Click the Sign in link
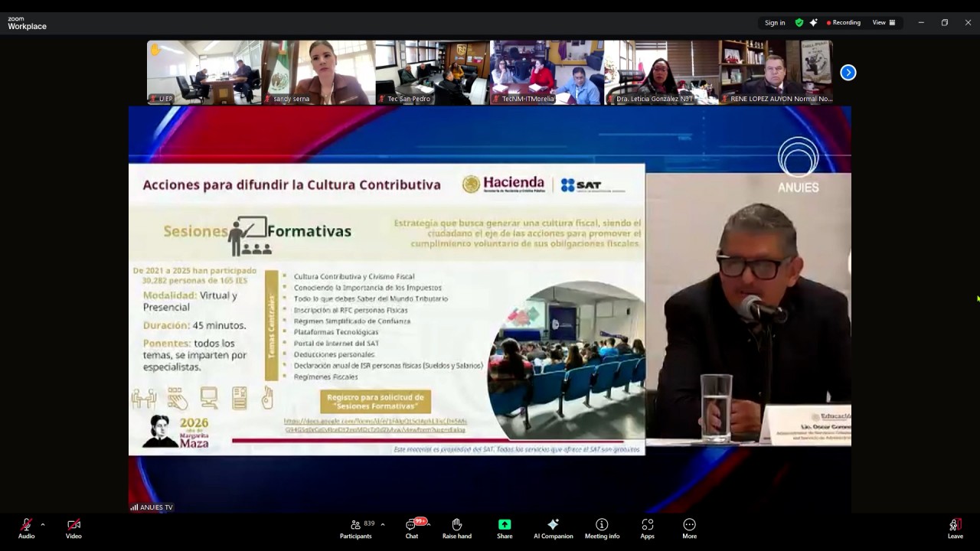The height and width of the screenshot is (551, 980). (775, 23)
